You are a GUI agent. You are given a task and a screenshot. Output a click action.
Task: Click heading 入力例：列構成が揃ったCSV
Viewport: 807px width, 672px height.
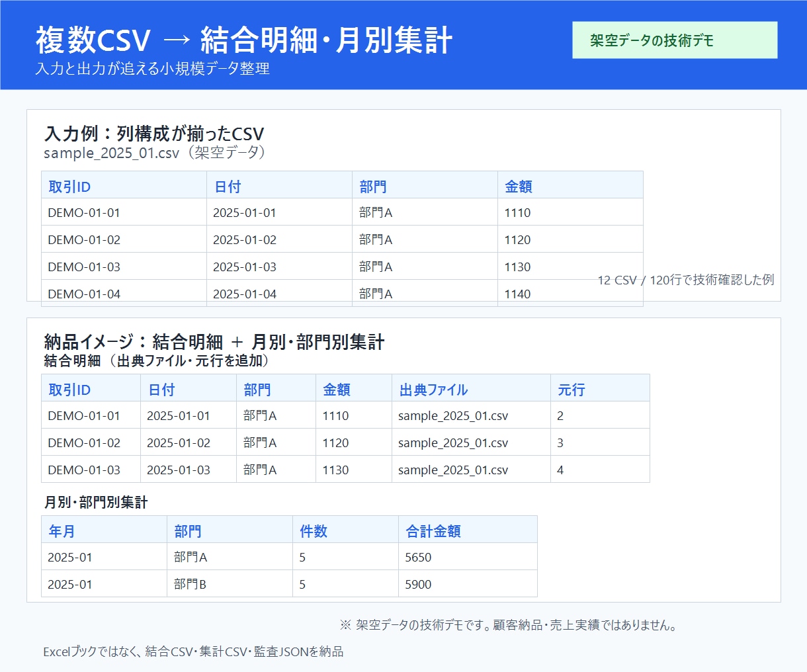point(154,134)
